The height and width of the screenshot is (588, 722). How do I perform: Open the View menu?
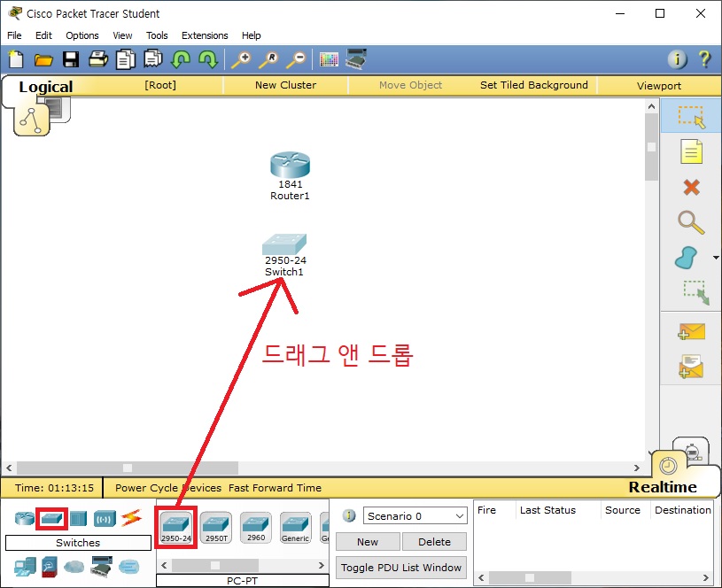(x=122, y=35)
